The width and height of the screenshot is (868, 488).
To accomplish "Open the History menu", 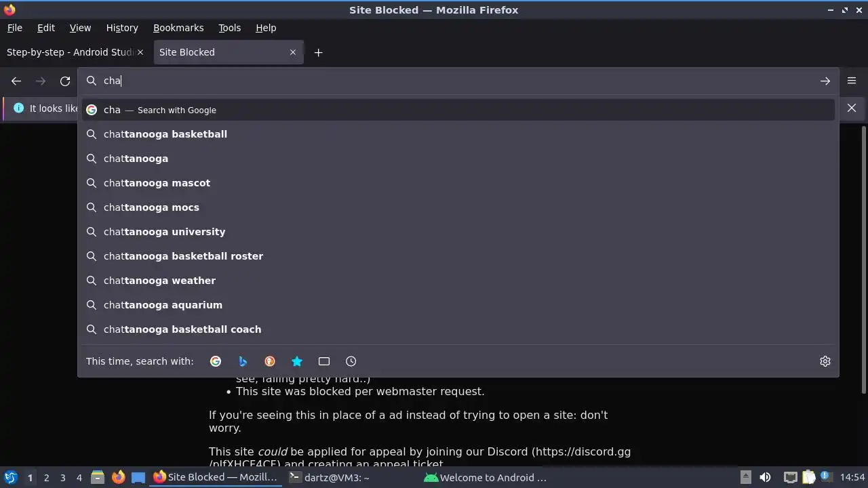I will point(122,28).
